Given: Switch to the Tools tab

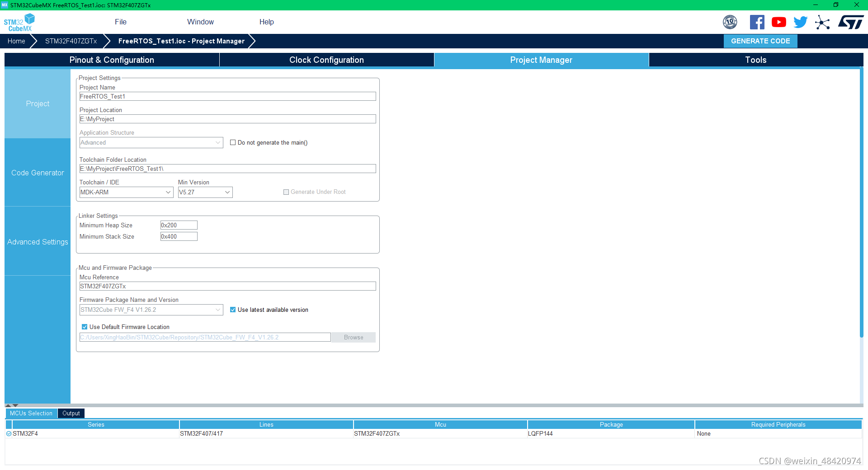Looking at the screenshot, I should point(756,60).
